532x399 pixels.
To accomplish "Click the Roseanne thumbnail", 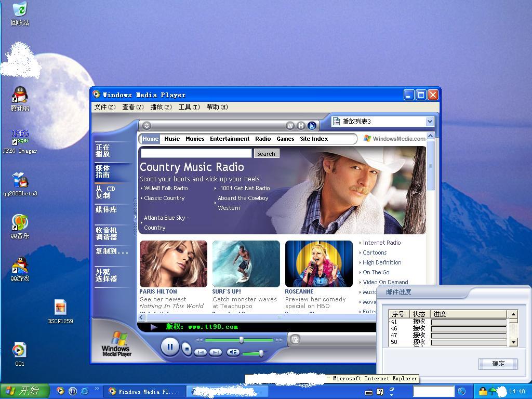I will click(319, 263).
